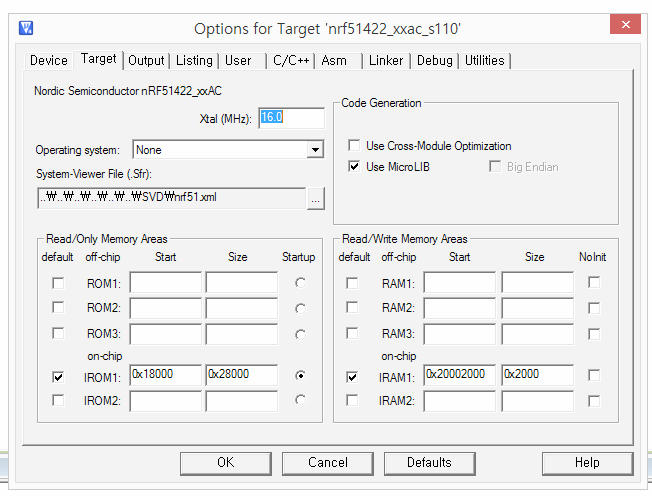652x496 pixels.
Task: Click the RAM2 Start field
Action: (x=459, y=308)
